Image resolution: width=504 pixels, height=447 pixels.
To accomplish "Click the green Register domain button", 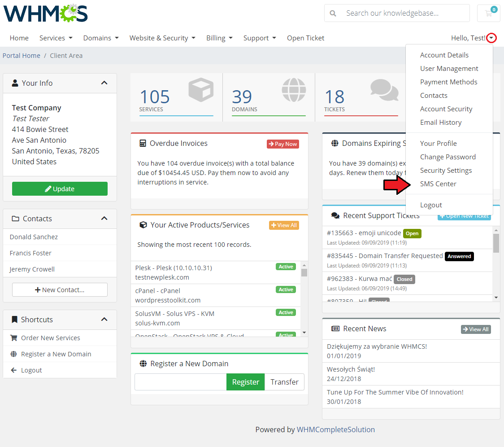I will pos(245,382).
